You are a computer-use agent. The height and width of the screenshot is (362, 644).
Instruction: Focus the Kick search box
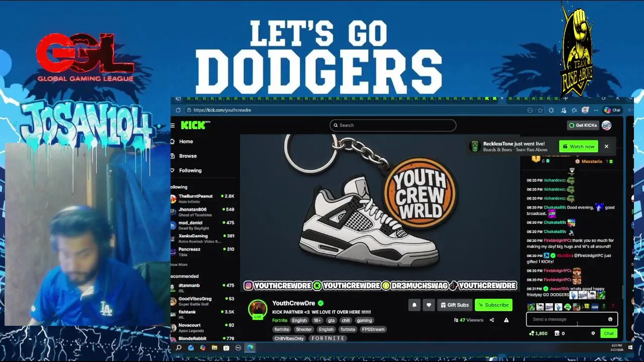coord(393,125)
